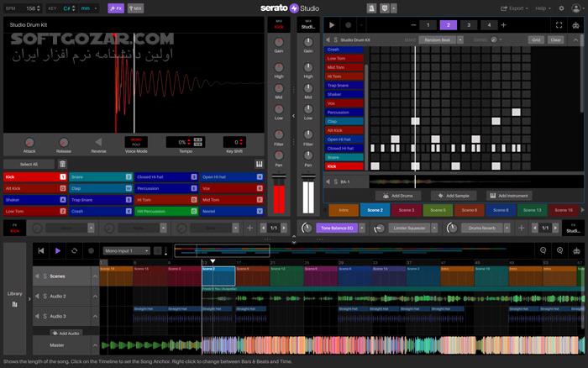The width and height of the screenshot is (588, 368).
Task: Open the Mono Input 1 dropdown
Action: pos(127,251)
